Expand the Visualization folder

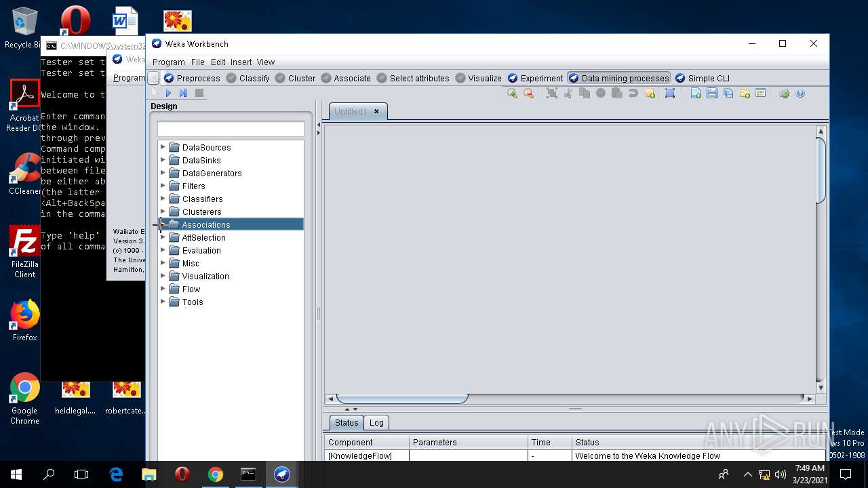pos(163,275)
